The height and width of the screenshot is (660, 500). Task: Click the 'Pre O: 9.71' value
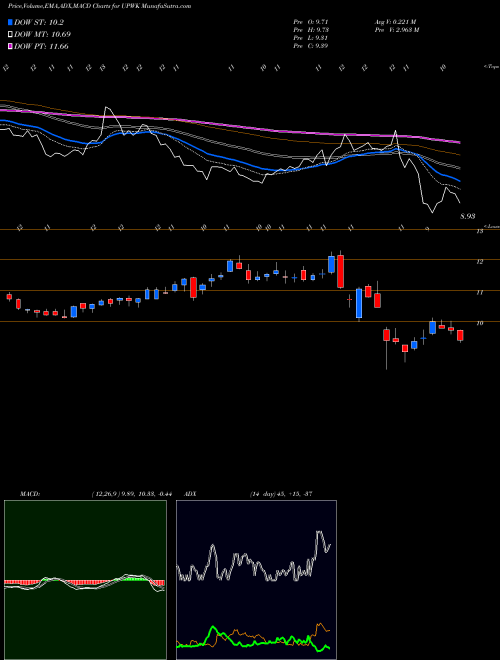coord(311,22)
